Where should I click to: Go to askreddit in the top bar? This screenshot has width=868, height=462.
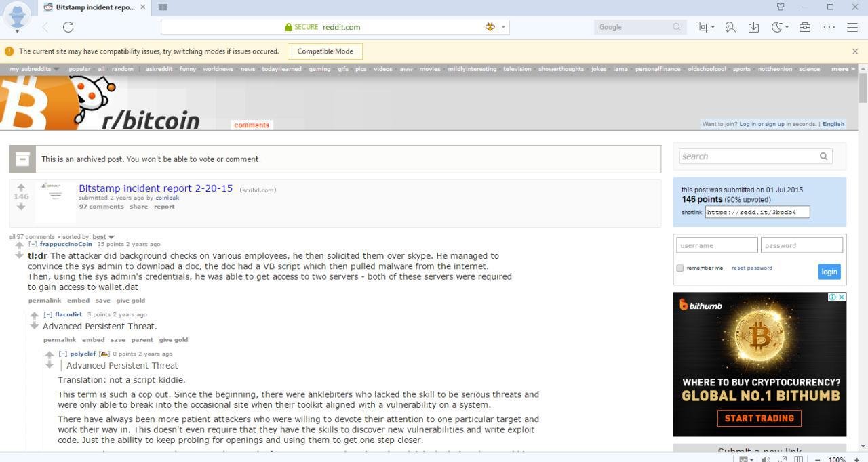coord(159,69)
